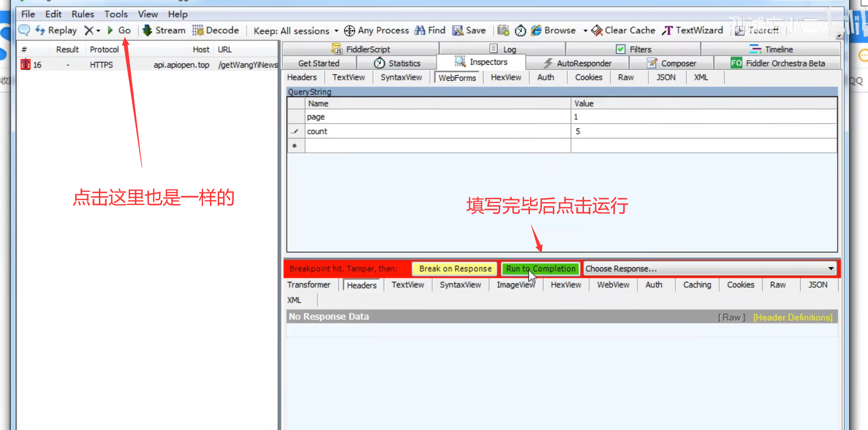
Task: Open Find sessions binoculars button
Action: click(430, 30)
